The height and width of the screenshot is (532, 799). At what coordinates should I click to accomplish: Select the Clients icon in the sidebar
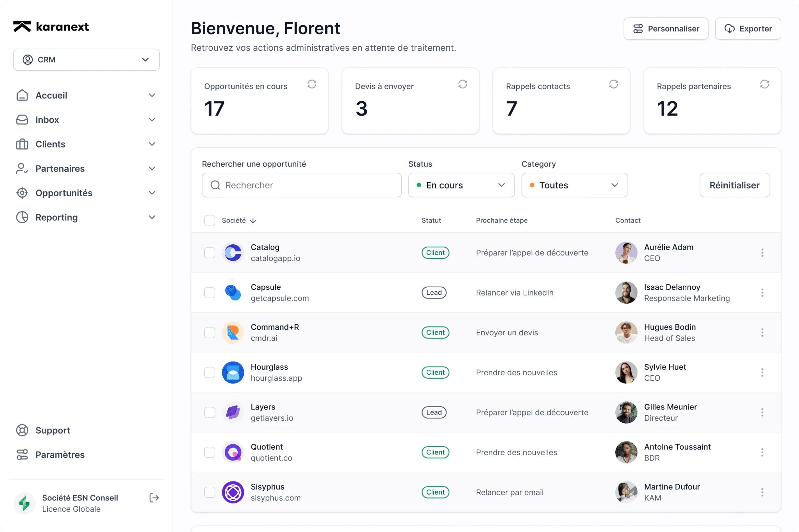(x=22, y=144)
